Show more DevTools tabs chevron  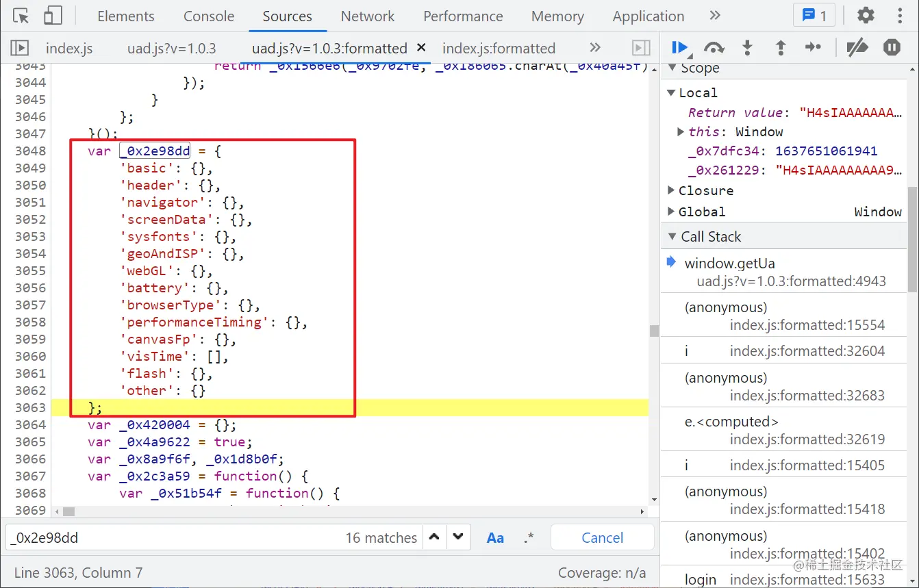tap(715, 16)
